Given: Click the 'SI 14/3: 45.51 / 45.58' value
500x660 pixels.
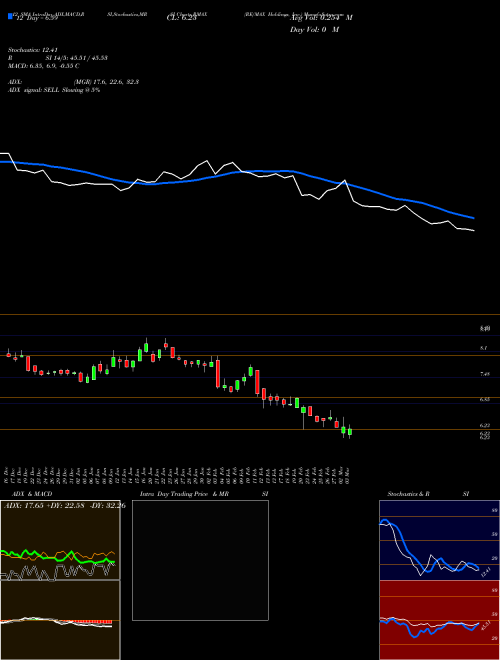Looking at the screenshot, I should coord(77,58).
